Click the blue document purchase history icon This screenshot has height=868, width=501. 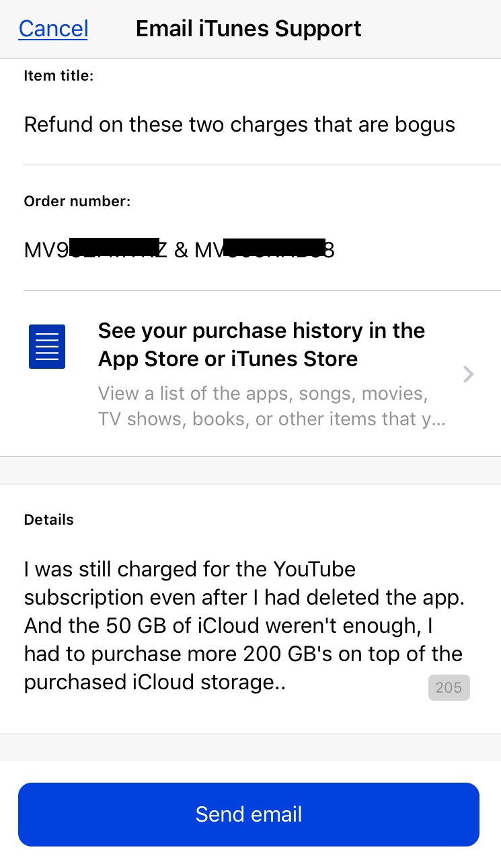pyautogui.click(x=46, y=347)
